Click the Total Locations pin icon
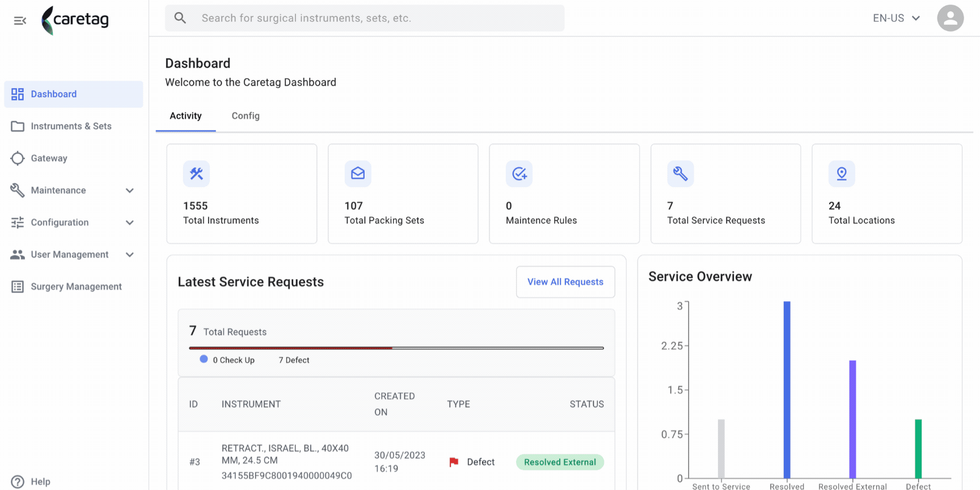 click(842, 174)
